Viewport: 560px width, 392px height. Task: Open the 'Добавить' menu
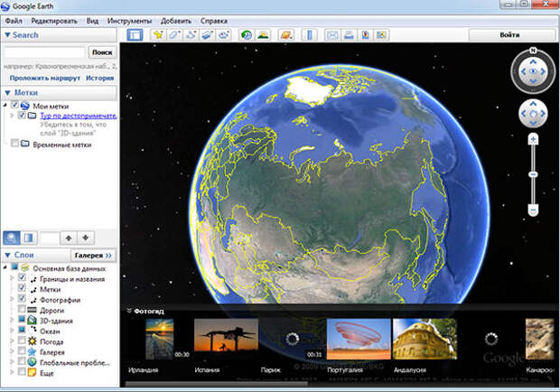click(x=176, y=21)
